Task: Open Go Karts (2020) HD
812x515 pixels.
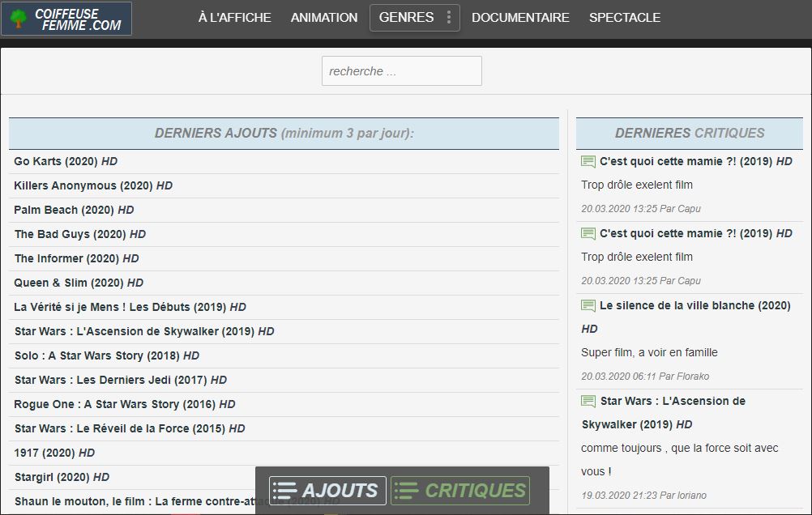Action: pyautogui.click(x=66, y=161)
